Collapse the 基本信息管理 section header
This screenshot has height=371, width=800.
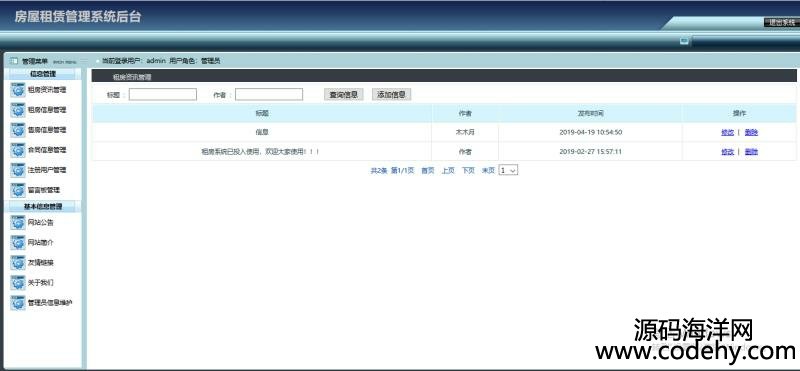43,207
